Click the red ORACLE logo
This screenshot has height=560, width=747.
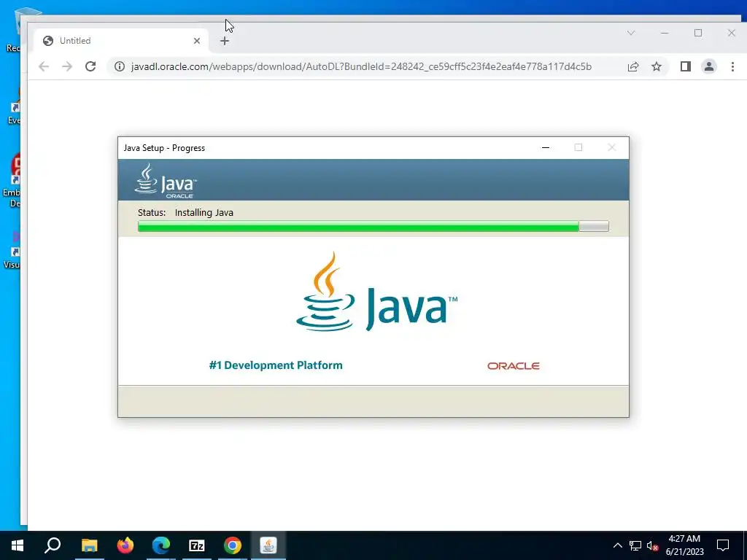click(x=513, y=366)
